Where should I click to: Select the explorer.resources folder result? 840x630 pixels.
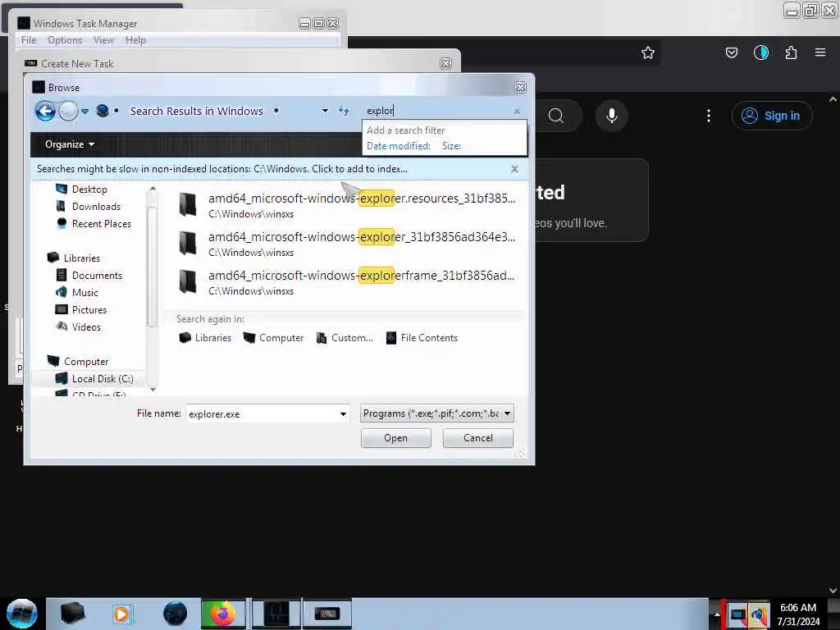[x=347, y=205]
